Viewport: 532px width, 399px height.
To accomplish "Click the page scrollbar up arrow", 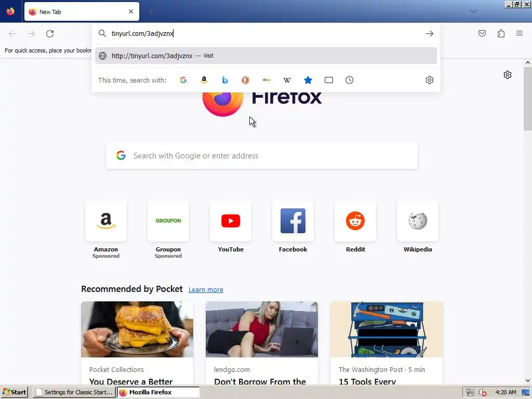I will pyautogui.click(x=528, y=63).
